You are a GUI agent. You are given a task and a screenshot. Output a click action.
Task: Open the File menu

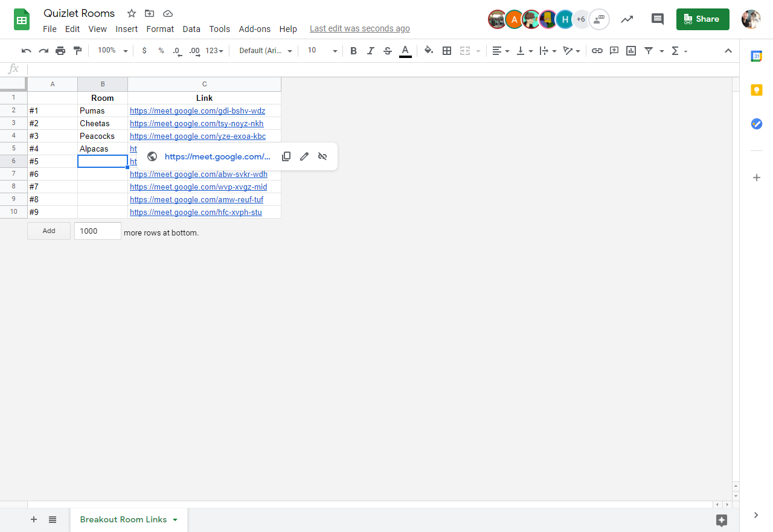[x=50, y=29]
